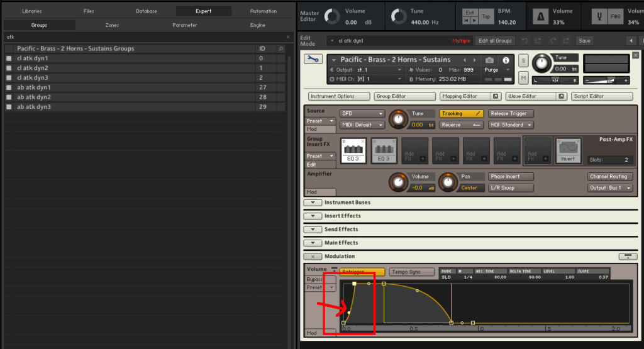Open the Output: Bus 1 dropdown
Screen dimensions: 644x349
click(x=610, y=187)
